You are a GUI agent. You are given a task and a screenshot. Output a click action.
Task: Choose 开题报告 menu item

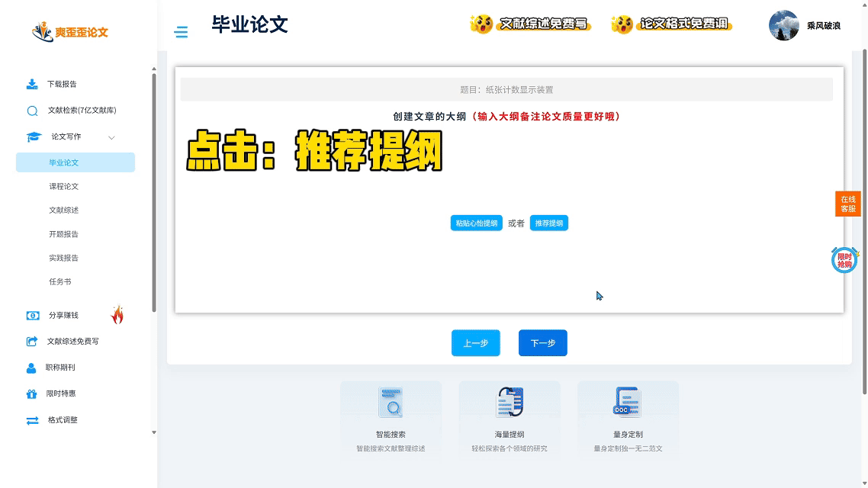click(64, 235)
